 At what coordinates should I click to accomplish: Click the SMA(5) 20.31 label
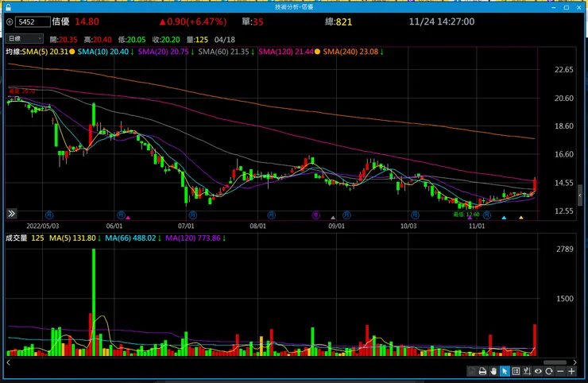pyautogui.click(x=44, y=52)
